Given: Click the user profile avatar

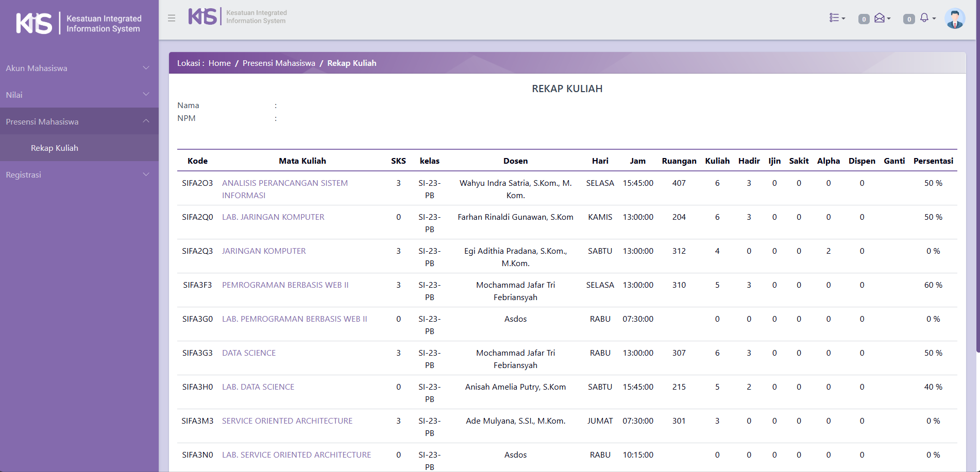Looking at the screenshot, I should (x=954, y=19).
